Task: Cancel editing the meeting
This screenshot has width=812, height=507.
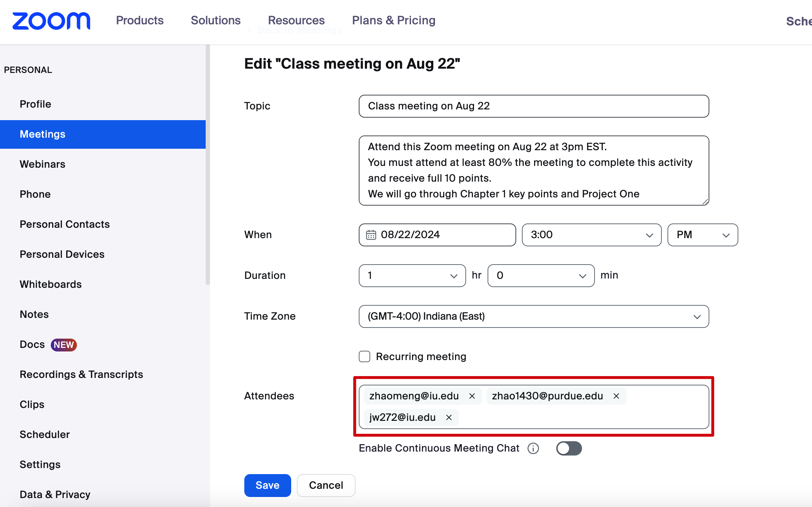Action: click(326, 485)
